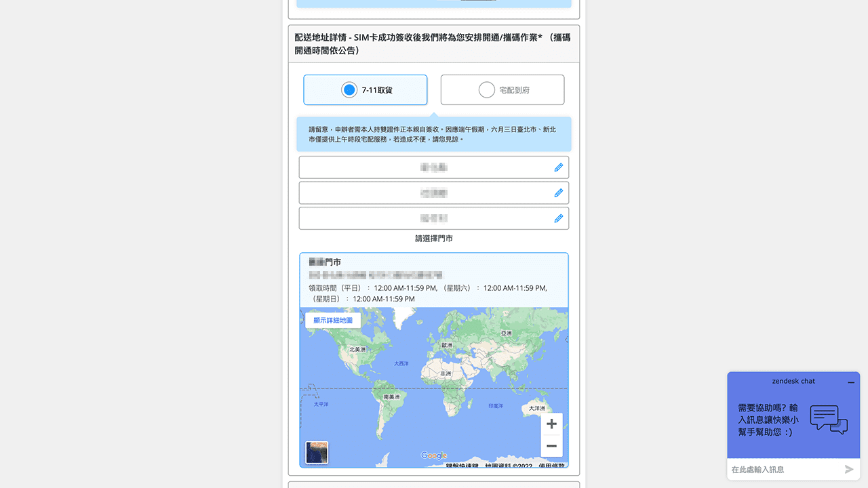Image resolution: width=868 pixels, height=488 pixels.
Task: Open the 顯示詳細地圖 detailed map
Action: pos(332,319)
